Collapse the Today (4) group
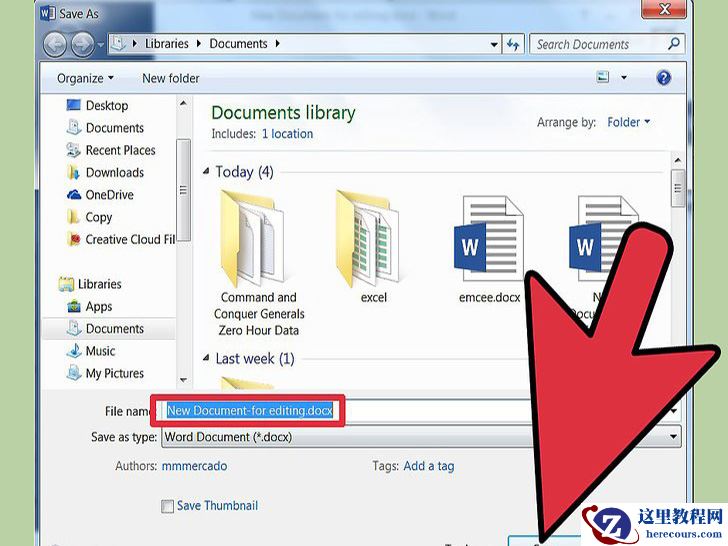This screenshot has width=728, height=546. pyautogui.click(x=206, y=172)
